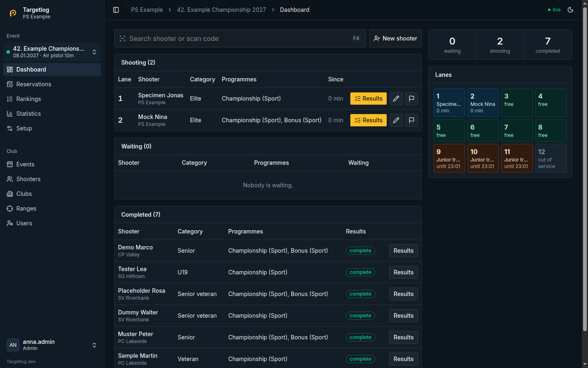This screenshot has width=588, height=368.
Task: Select free lane 6 tile
Action: pos(483,130)
